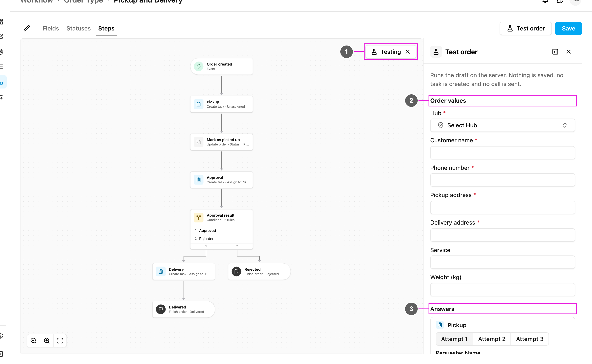
Task: Click the pencil edit icon
Action: 27,28
